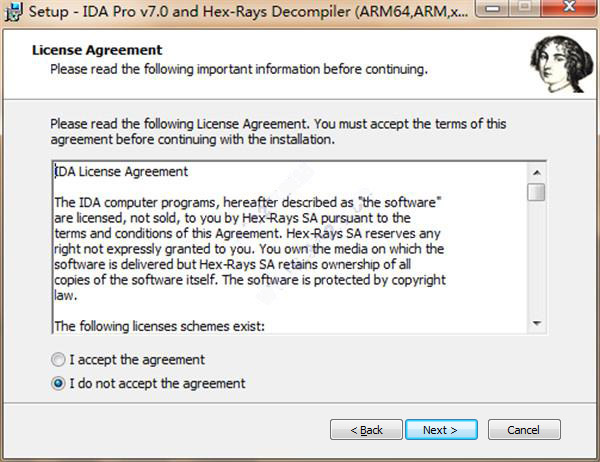
Task: Cancel the IDA Pro setup
Action: pyautogui.click(x=523, y=429)
